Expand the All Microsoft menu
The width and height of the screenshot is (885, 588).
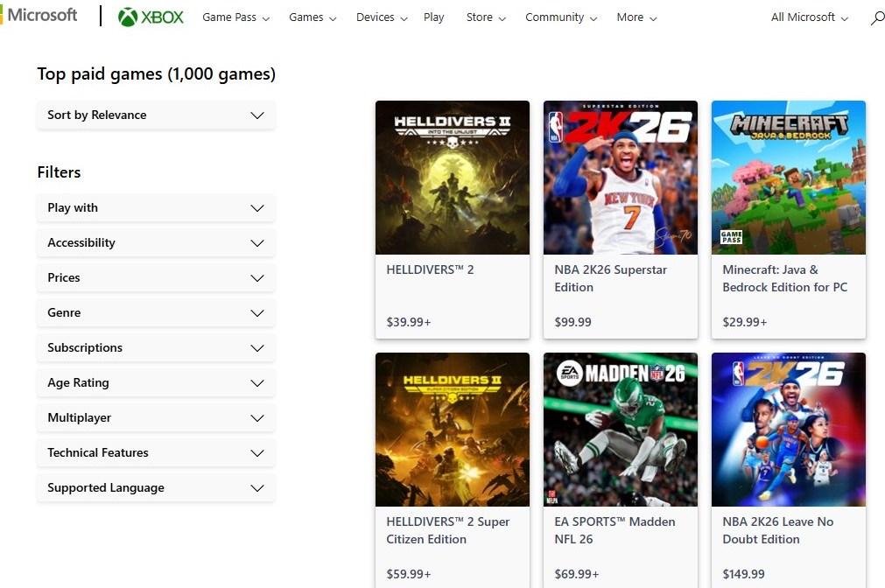(810, 17)
